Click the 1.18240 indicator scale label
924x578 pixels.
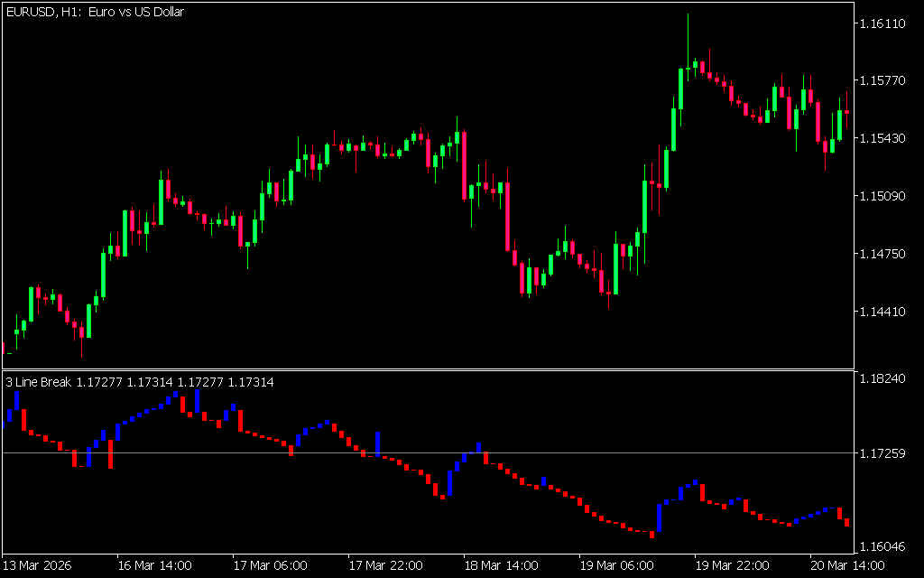click(882, 378)
